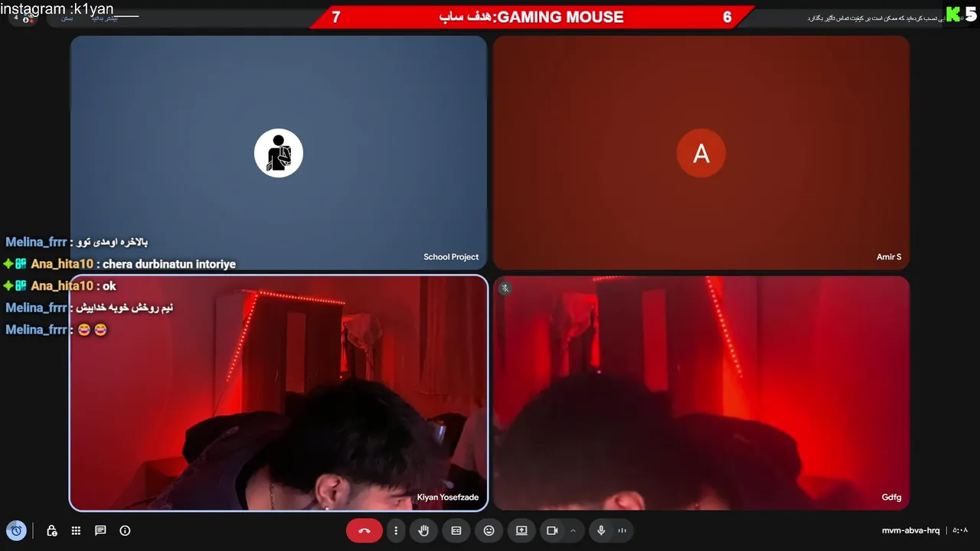Expand the camera settings arrow
This screenshot has height=551, width=980.
coord(573,530)
